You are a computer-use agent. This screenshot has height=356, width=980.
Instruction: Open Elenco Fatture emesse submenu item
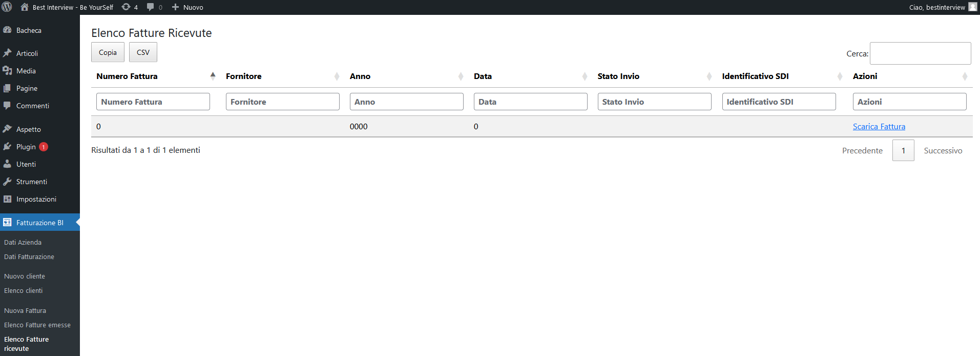coord(37,325)
